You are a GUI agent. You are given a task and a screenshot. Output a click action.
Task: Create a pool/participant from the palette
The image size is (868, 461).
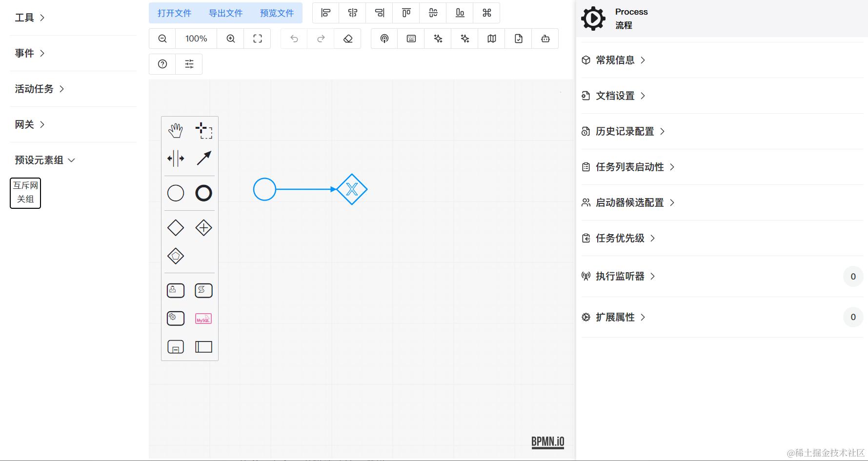point(203,347)
